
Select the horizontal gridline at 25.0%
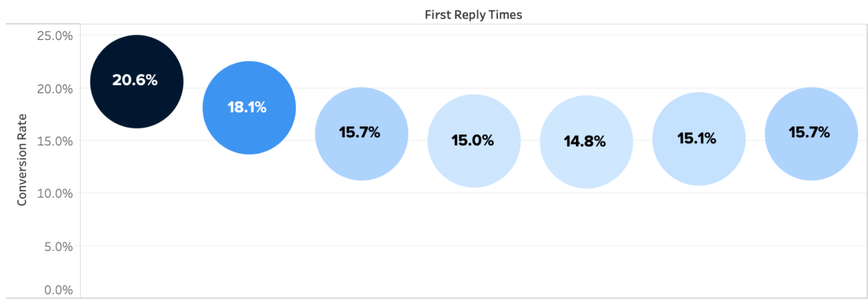(x=474, y=35)
